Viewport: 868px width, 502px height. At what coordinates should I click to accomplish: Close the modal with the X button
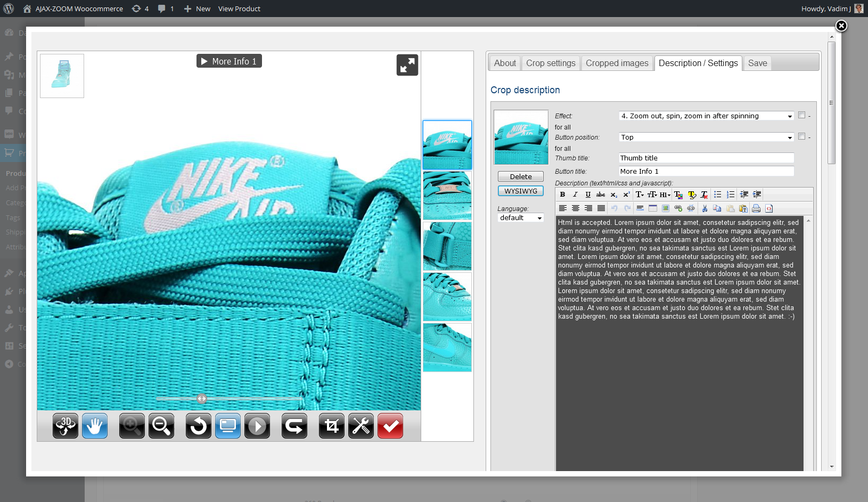841,26
